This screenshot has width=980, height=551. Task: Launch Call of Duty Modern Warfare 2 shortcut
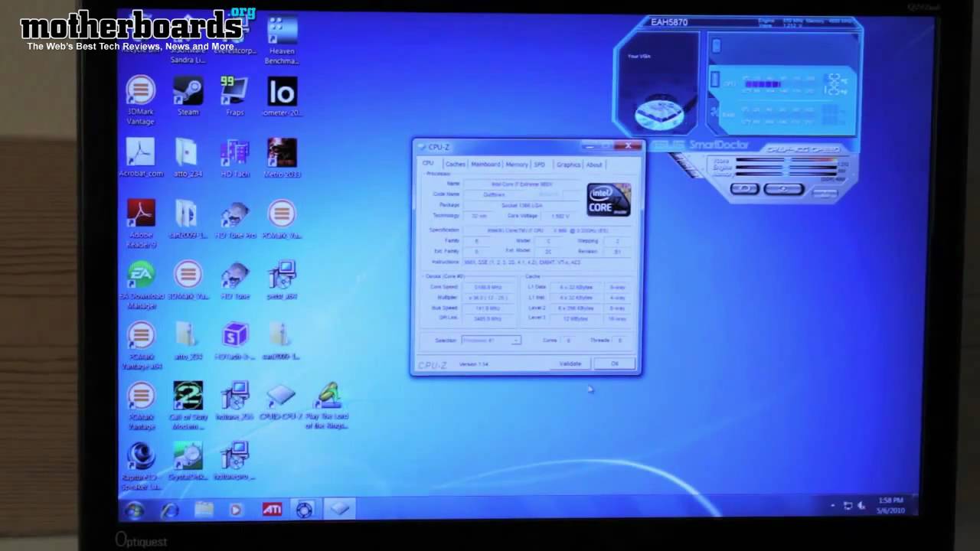coord(188,406)
